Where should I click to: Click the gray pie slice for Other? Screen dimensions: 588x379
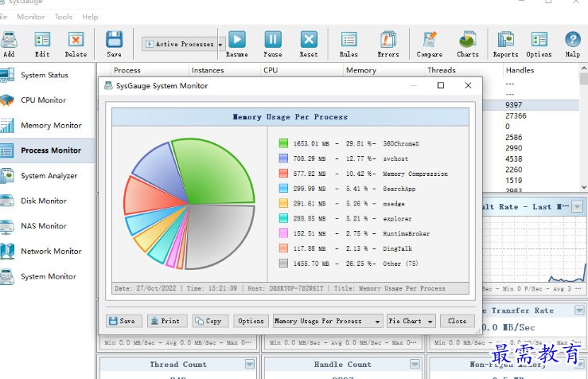(220, 235)
